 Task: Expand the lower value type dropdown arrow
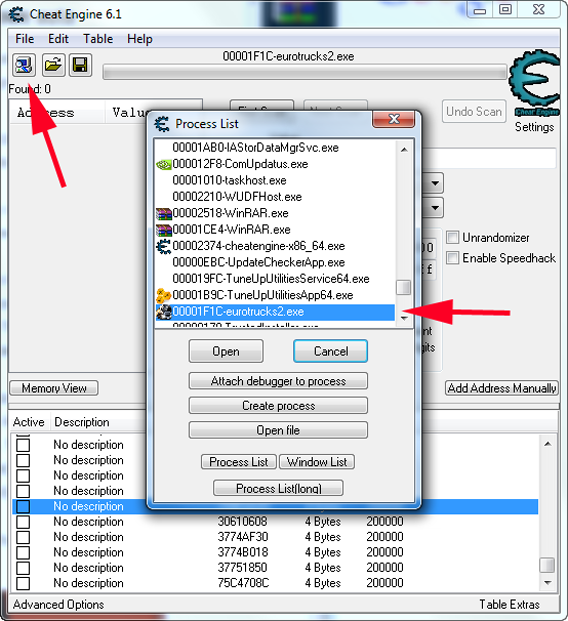coord(435,208)
